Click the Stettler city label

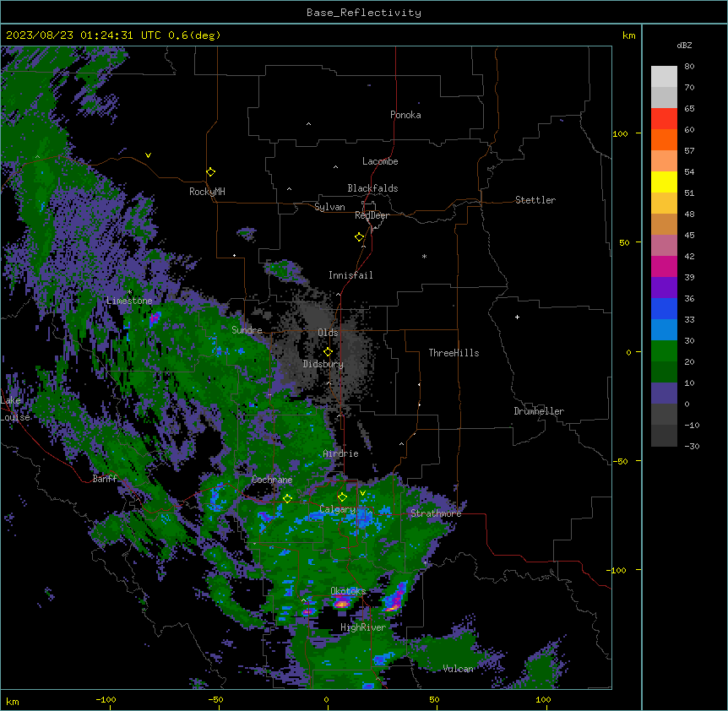535,200
